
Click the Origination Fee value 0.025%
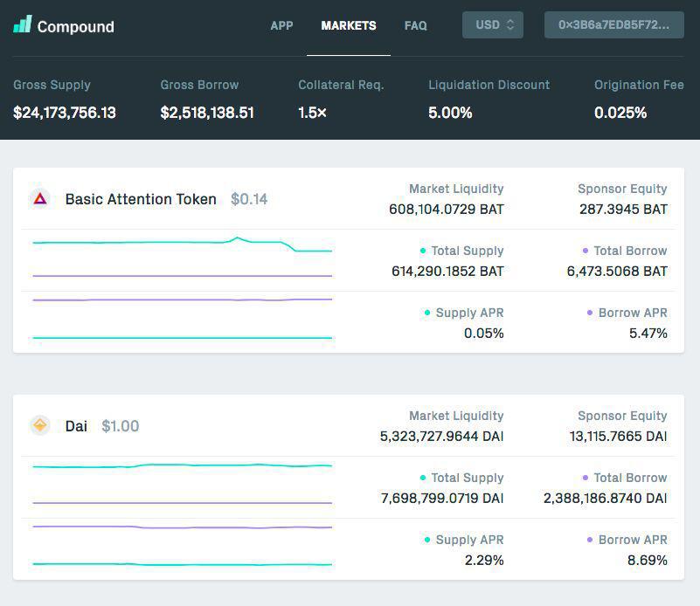pos(620,113)
